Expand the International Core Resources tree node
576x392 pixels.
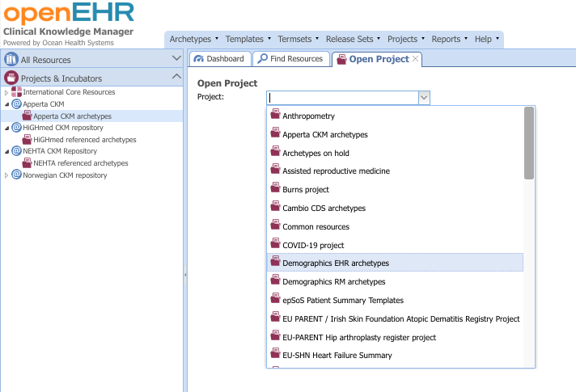tap(6, 93)
